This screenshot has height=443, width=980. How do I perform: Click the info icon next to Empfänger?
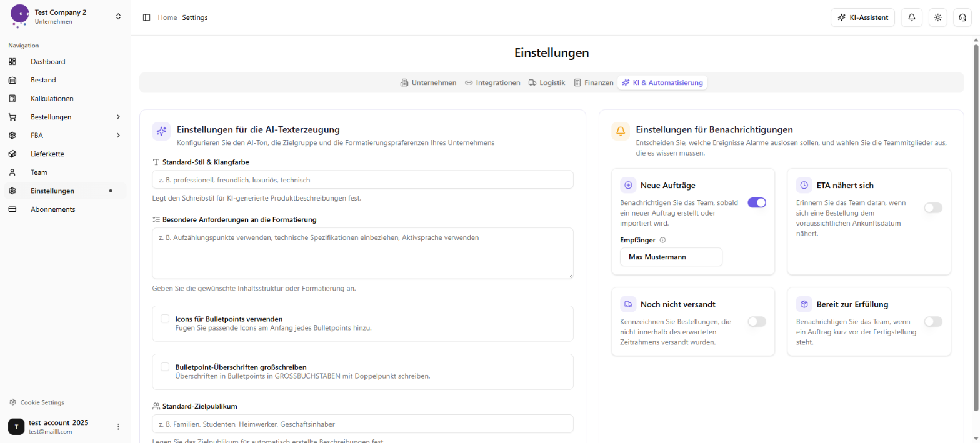coord(663,240)
